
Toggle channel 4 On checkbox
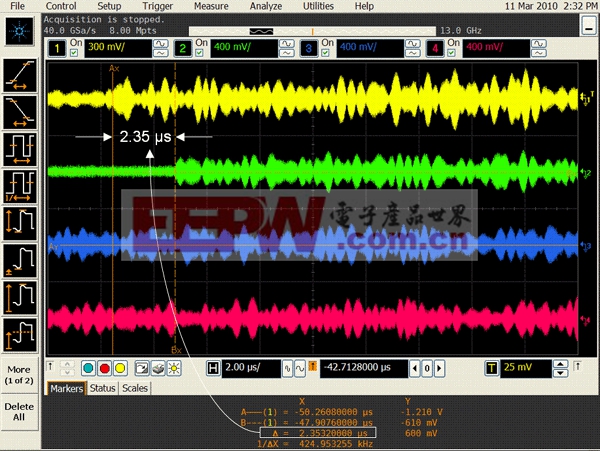(451, 53)
